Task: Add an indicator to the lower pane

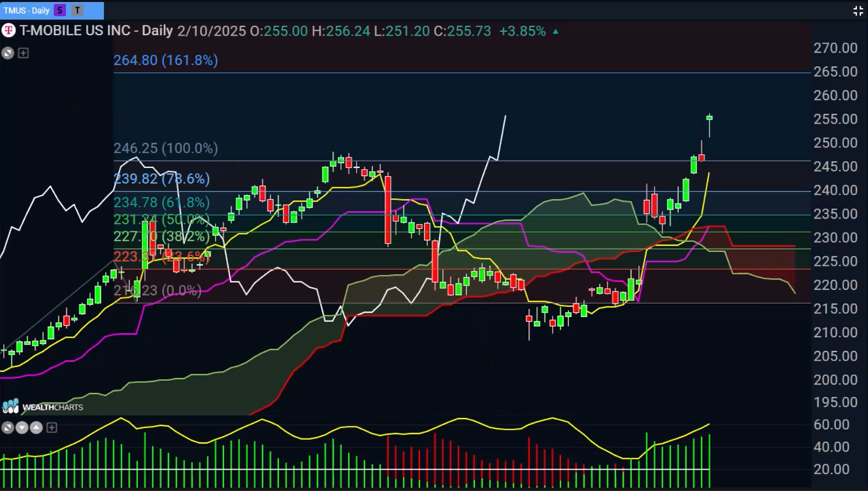Action: tap(51, 427)
